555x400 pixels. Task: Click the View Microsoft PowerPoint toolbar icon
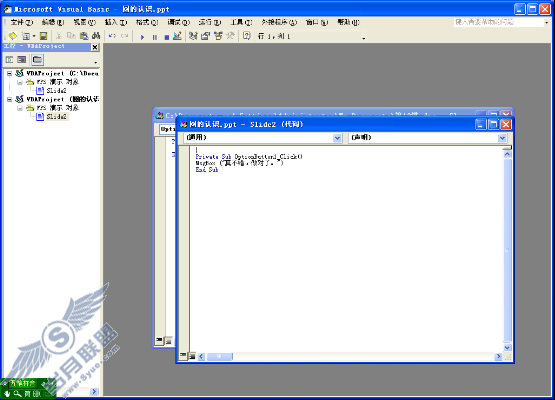click(12, 36)
